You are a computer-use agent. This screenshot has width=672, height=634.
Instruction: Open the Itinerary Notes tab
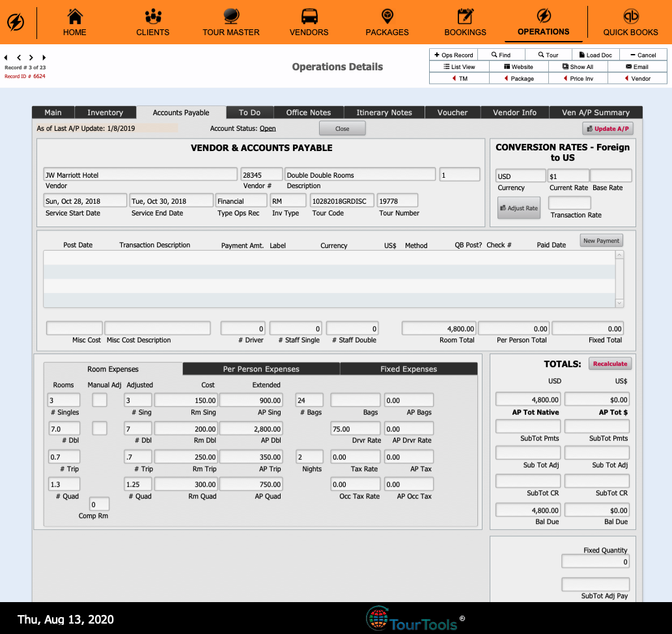pos(384,112)
